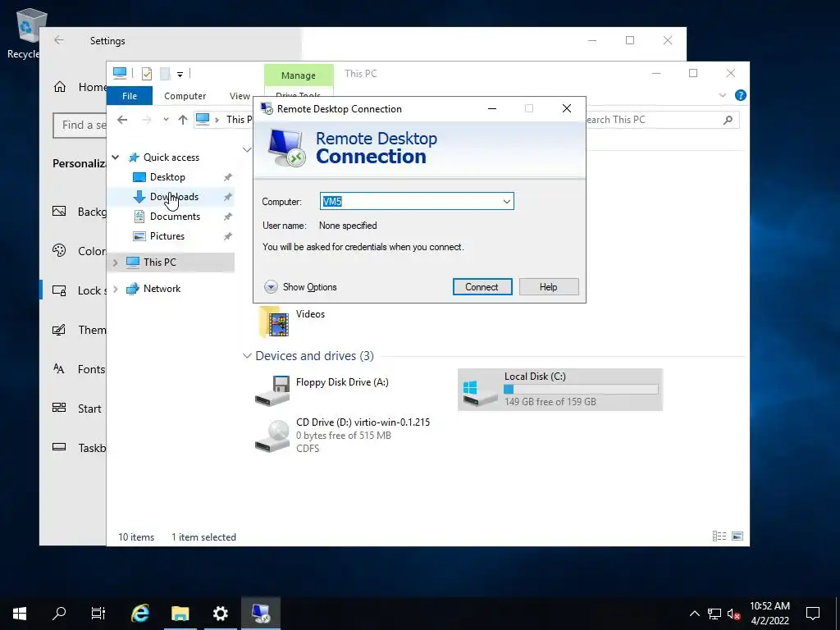Select the Videos folder icon

click(274, 322)
